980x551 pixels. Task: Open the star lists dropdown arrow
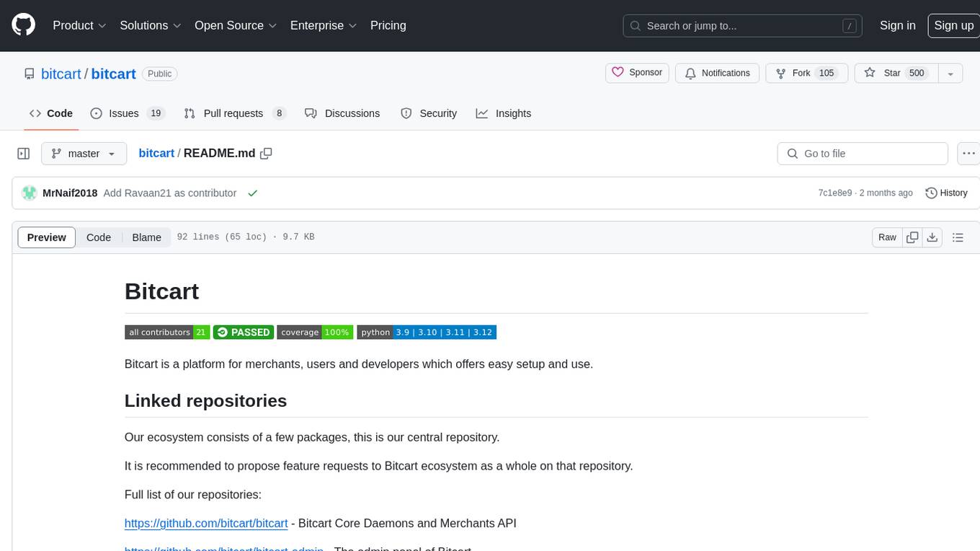click(950, 73)
